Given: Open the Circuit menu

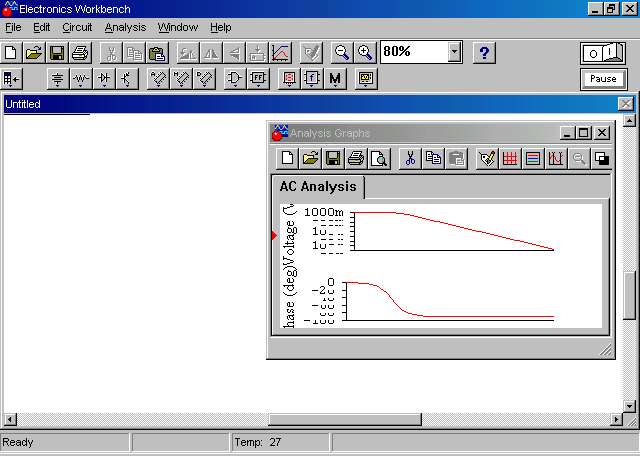Looking at the screenshot, I should point(77,27).
